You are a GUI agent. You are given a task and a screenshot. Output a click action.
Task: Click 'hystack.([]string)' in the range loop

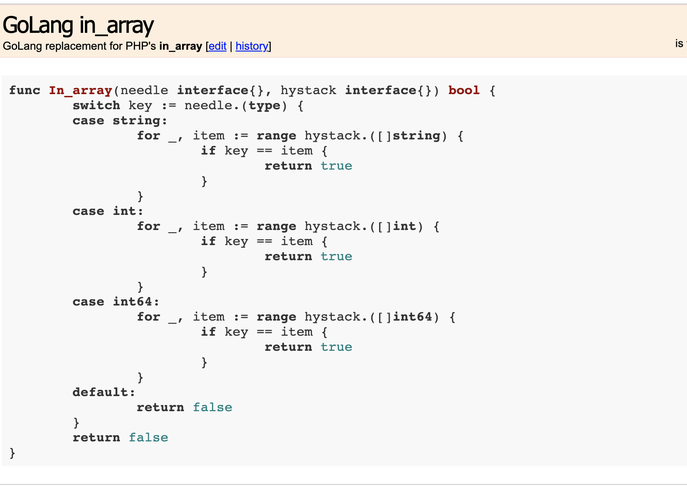pos(376,136)
